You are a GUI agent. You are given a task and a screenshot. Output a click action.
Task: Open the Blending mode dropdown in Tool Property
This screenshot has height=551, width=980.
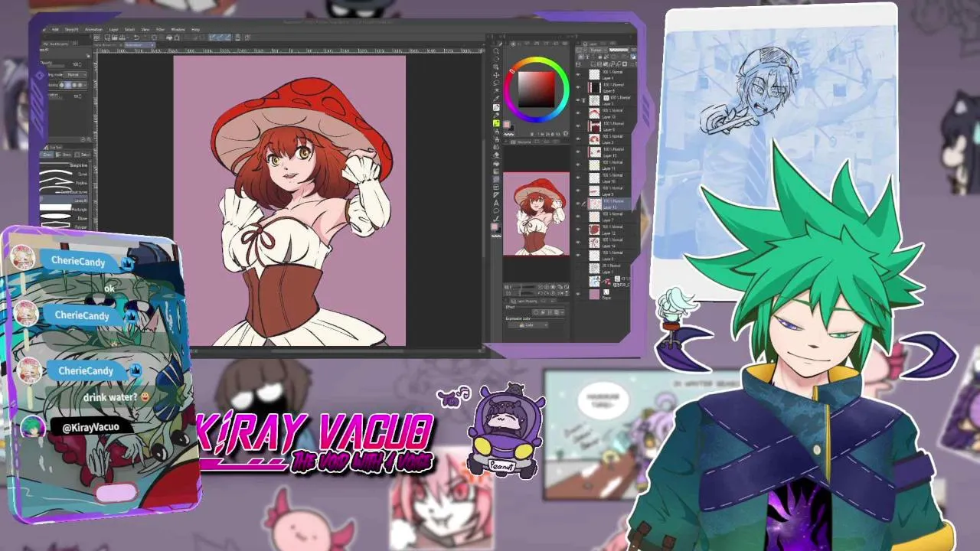(75, 75)
